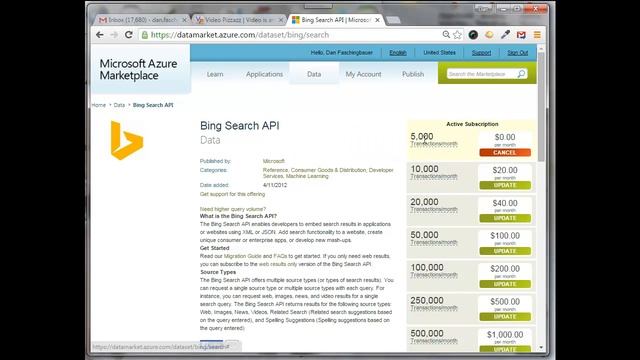This screenshot has width=640, height=360.
Task: Open the Gmail extension icon in toolbar
Action: tap(521, 35)
